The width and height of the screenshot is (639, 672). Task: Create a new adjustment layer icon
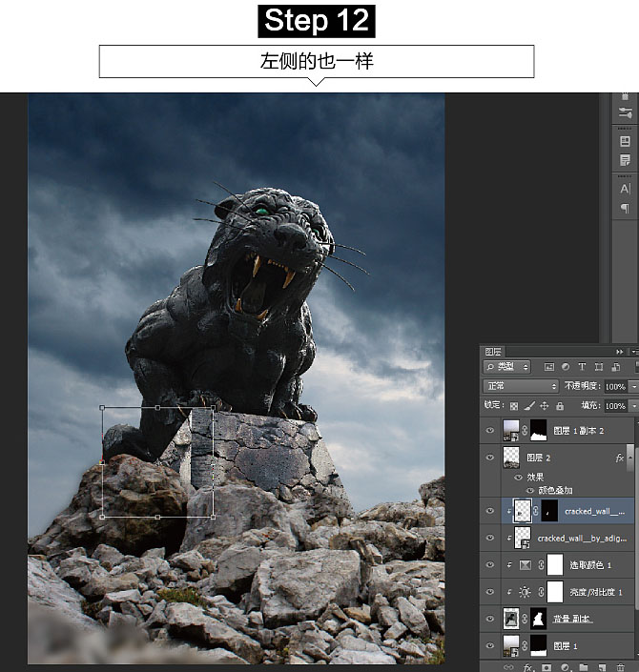567,666
